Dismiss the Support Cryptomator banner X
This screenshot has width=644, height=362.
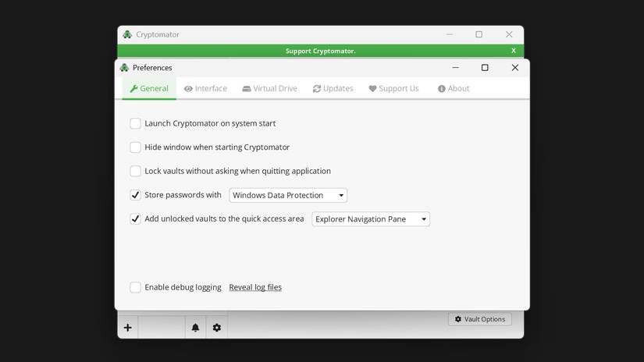click(514, 51)
